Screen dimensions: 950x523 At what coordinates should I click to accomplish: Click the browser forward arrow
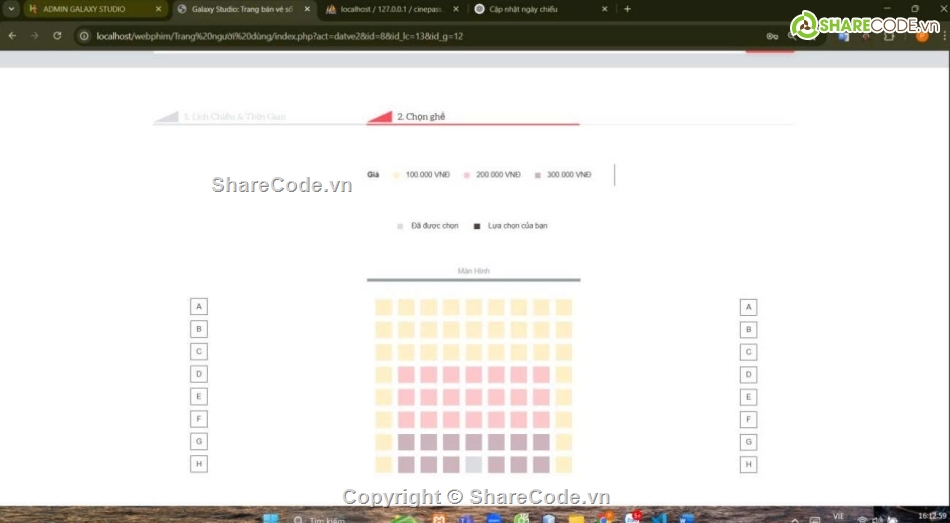(x=35, y=36)
